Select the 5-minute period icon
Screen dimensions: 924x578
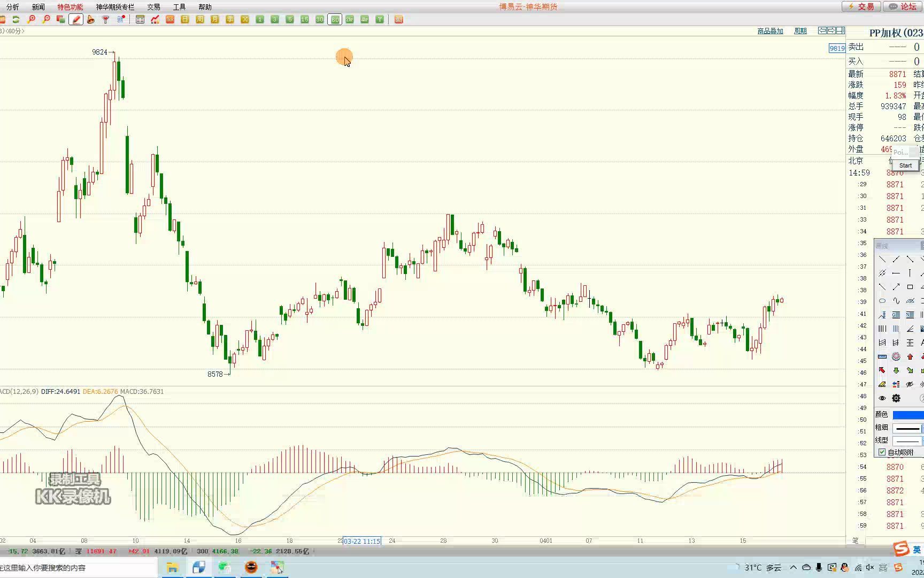(x=290, y=20)
